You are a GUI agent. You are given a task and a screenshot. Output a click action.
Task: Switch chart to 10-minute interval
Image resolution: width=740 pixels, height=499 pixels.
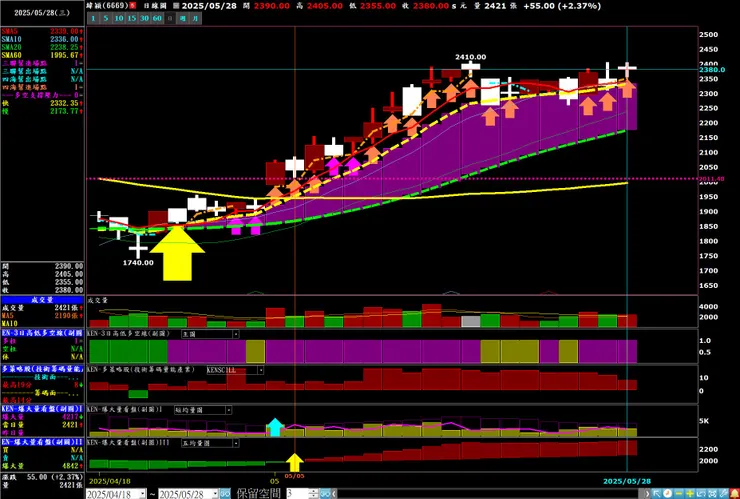point(119,18)
